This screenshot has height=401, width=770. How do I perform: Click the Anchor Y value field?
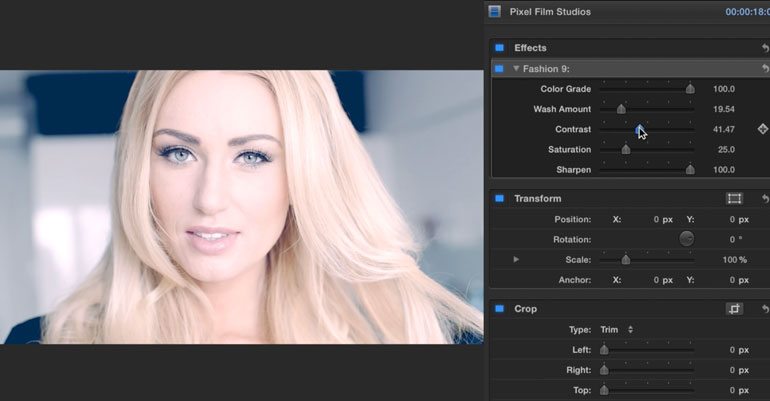pyautogui.click(x=739, y=280)
